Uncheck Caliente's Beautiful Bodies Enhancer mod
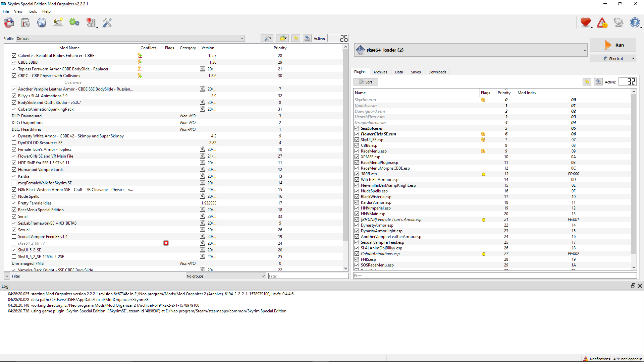Image resolution: width=644 pixels, height=362 pixels. pos(14,55)
